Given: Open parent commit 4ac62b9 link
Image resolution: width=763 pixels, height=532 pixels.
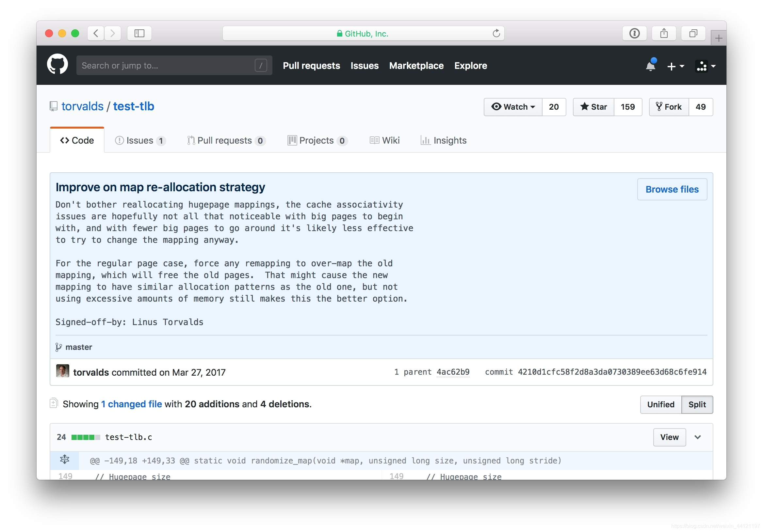Looking at the screenshot, I should [453, 372].
